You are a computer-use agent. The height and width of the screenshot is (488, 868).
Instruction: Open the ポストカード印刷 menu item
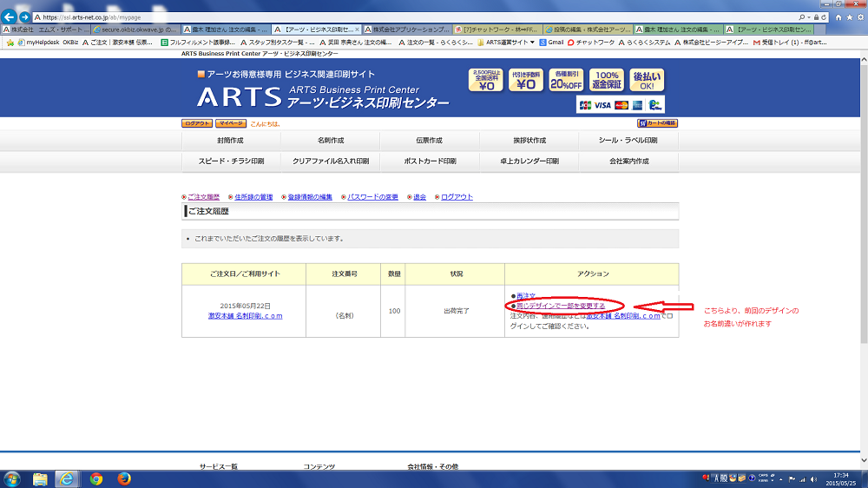point(430,162)
